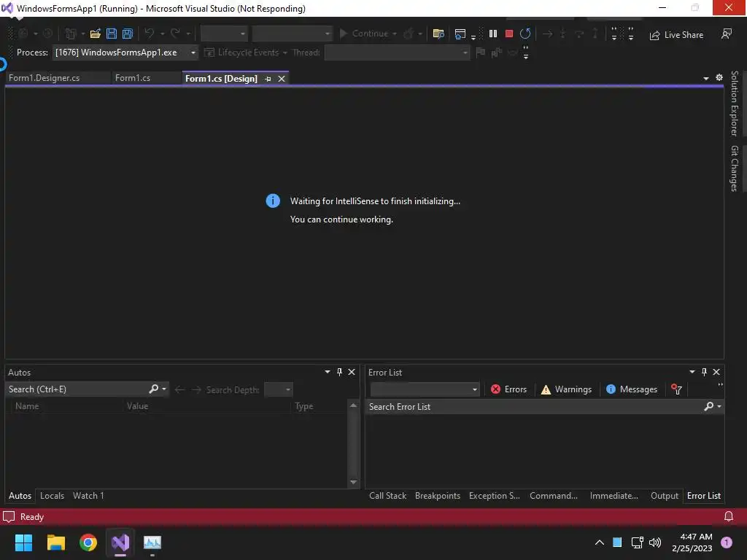Toggle the Errors filter button
Screen dimensions: 747x560
pyautogui.click(x=508, y=389)
